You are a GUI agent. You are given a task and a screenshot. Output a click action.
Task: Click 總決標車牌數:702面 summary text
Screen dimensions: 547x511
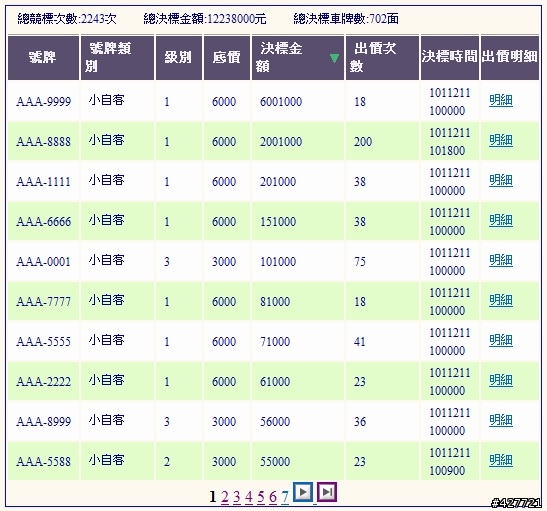pyautogui.click(x=346, y=18)
